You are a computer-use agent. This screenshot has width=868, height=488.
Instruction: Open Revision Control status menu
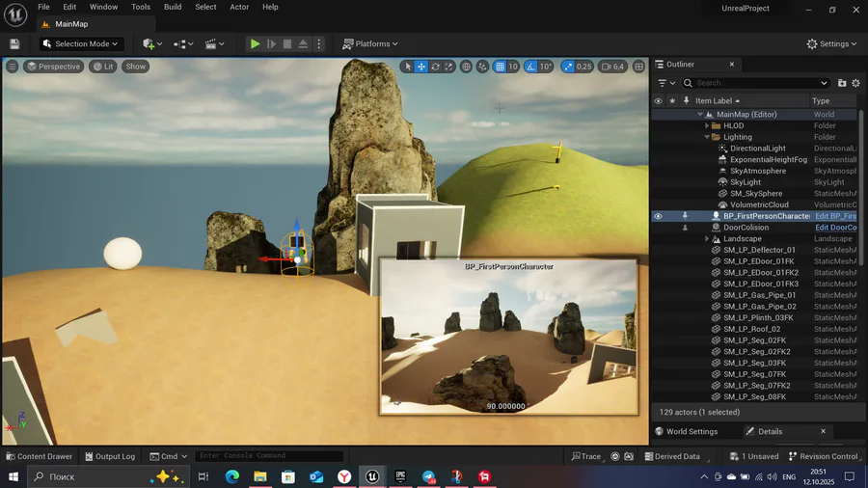click(824, 456)
